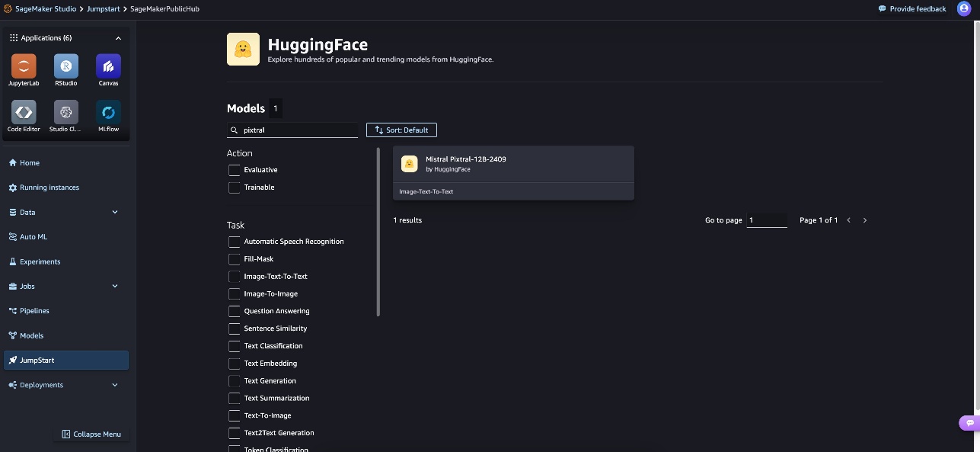Screen dimensions: 980x452
Task: Open the Canvas application icon
Action: (108, 66)
